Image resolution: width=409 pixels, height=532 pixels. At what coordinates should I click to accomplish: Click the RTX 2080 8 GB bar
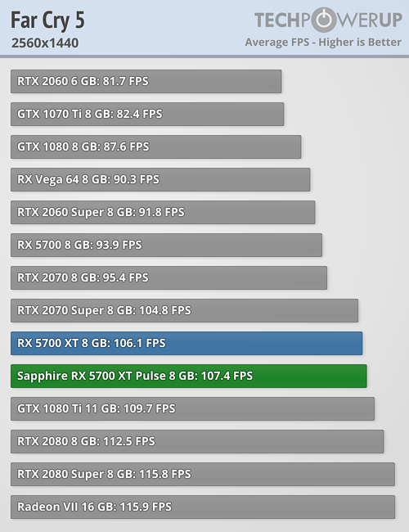(197, 441)
